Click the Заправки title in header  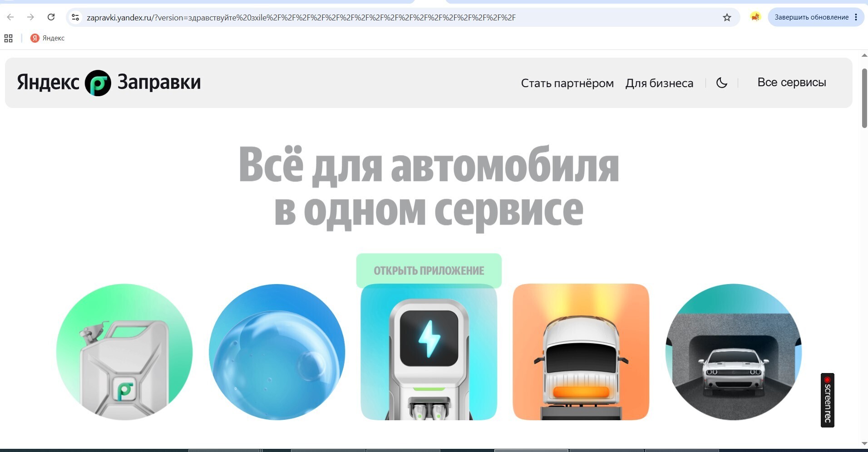click(x=159, y=82)
